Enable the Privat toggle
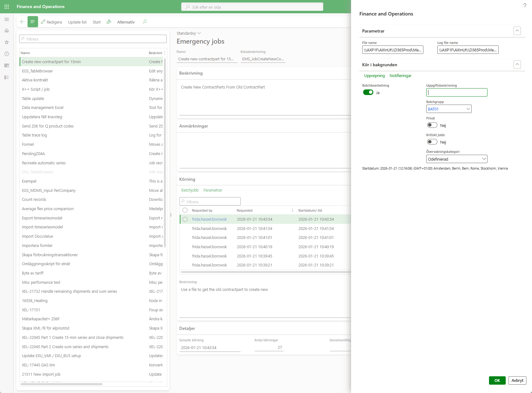 click(432, 125)
